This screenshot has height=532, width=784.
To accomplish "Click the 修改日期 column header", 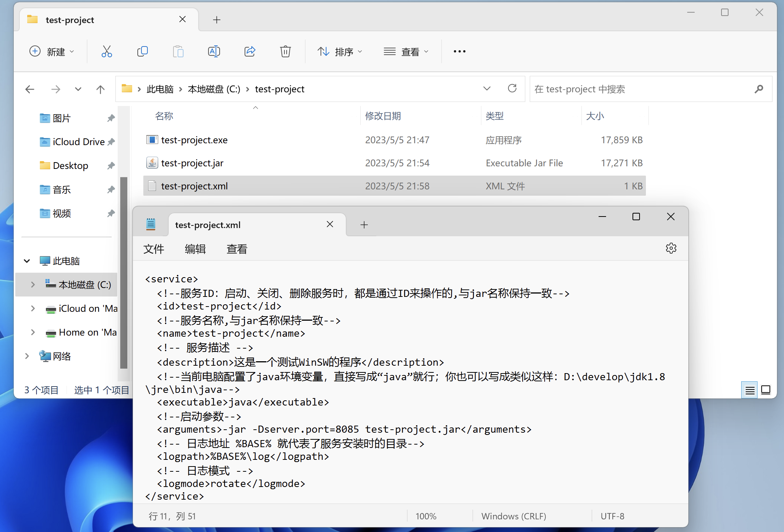I will 383,116.
